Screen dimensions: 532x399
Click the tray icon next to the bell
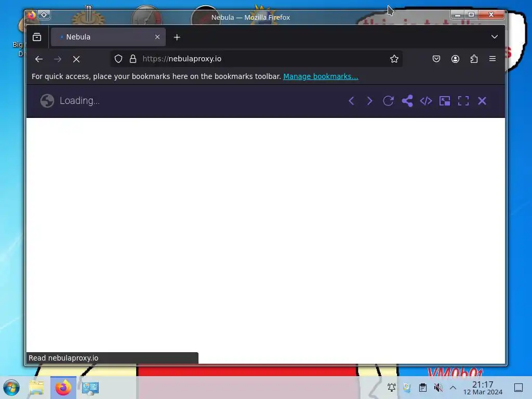(407, 387)
